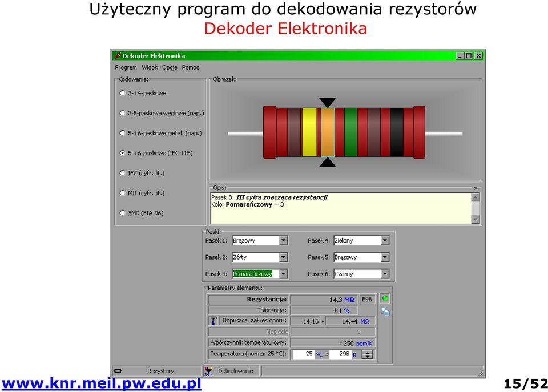548x392 pixels.
Task: Open Pasek 6 color dropdown
Action: (x=385, y=274)
